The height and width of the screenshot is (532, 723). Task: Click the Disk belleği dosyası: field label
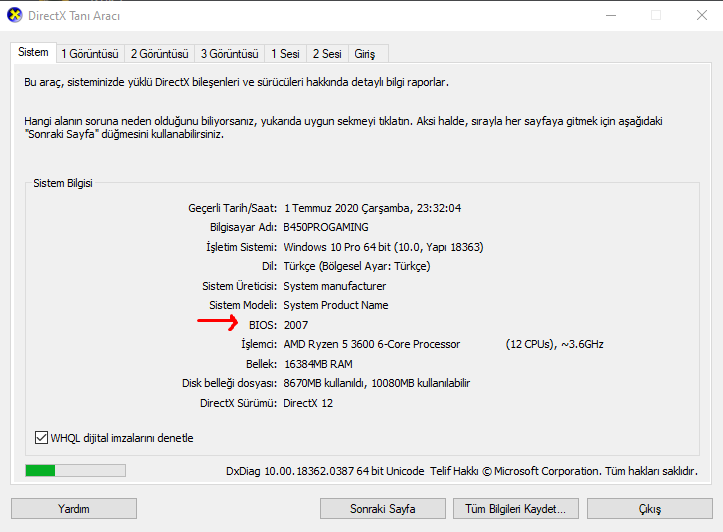[x=229, y=383]
